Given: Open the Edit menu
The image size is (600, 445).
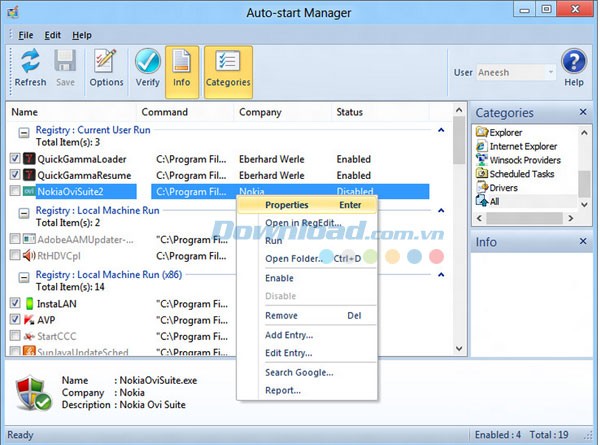Looking at the screenshot, I should (x=52, y=35).
